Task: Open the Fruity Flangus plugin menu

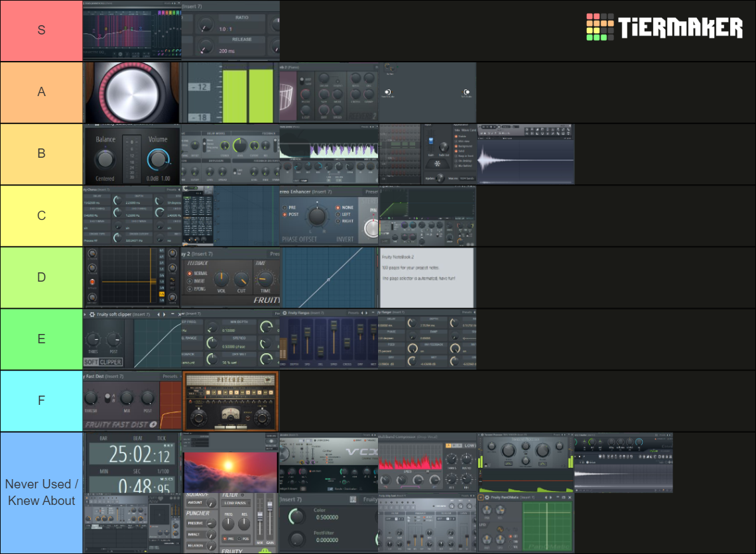Action: coord(284,313)
